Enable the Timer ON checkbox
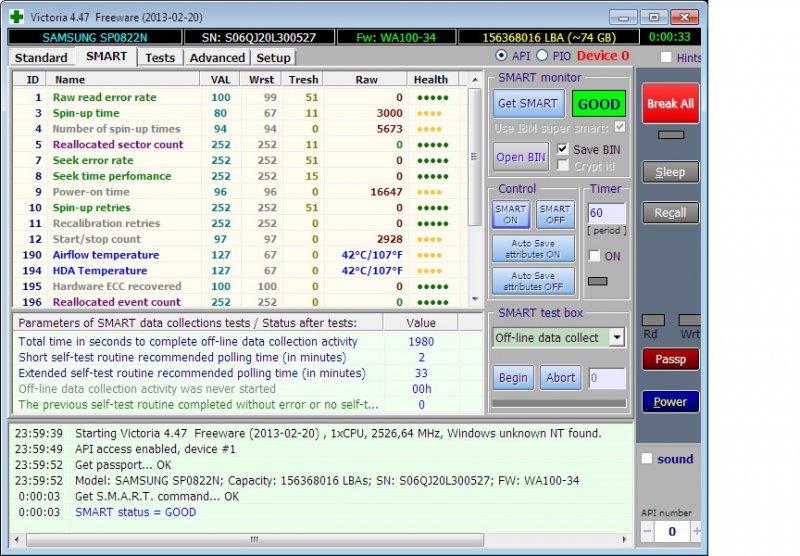This screenshot has height=556, width=800. pos(595,256)
